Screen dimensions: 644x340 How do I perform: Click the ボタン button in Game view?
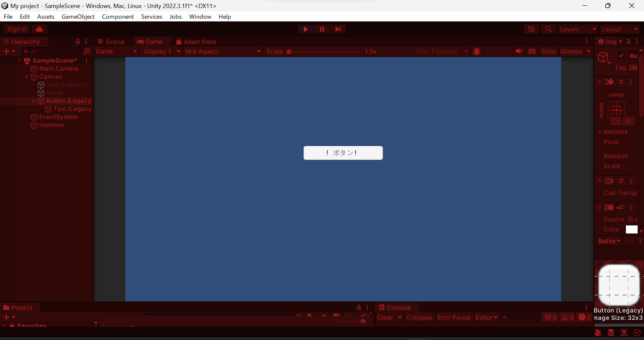[x=343, y=153]
